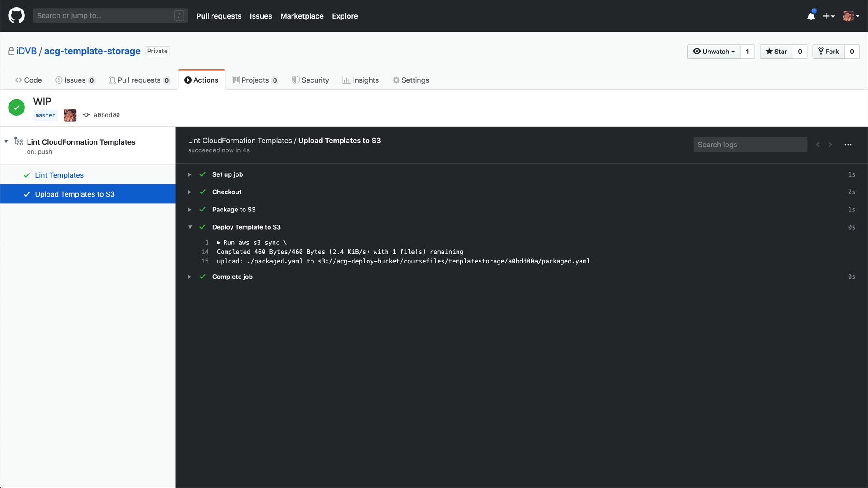Click the Search logs field
This screenshot has width=868, height=488.
coord(750,145)
